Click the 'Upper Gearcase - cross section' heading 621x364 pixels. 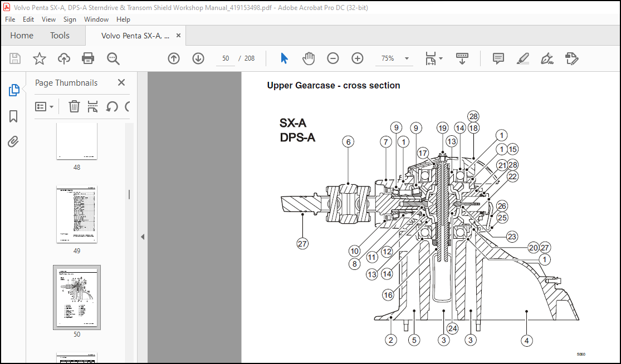(x=334, y=86)
